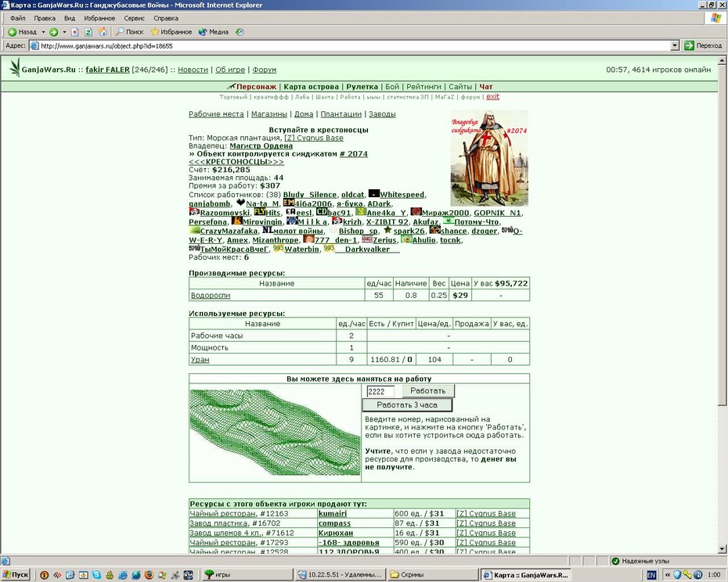
Task: Expand the address bar dropdown arrow
Action: (x=675, y=45)
